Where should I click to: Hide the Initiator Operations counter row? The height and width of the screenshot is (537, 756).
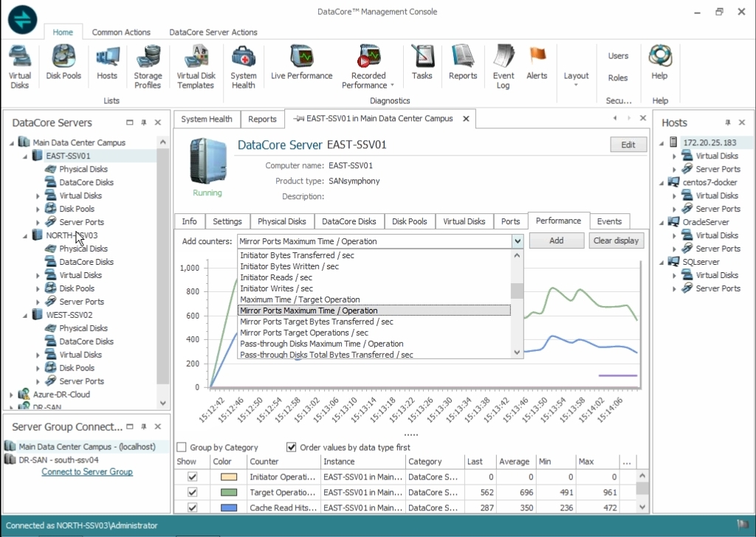coord(193,477)
